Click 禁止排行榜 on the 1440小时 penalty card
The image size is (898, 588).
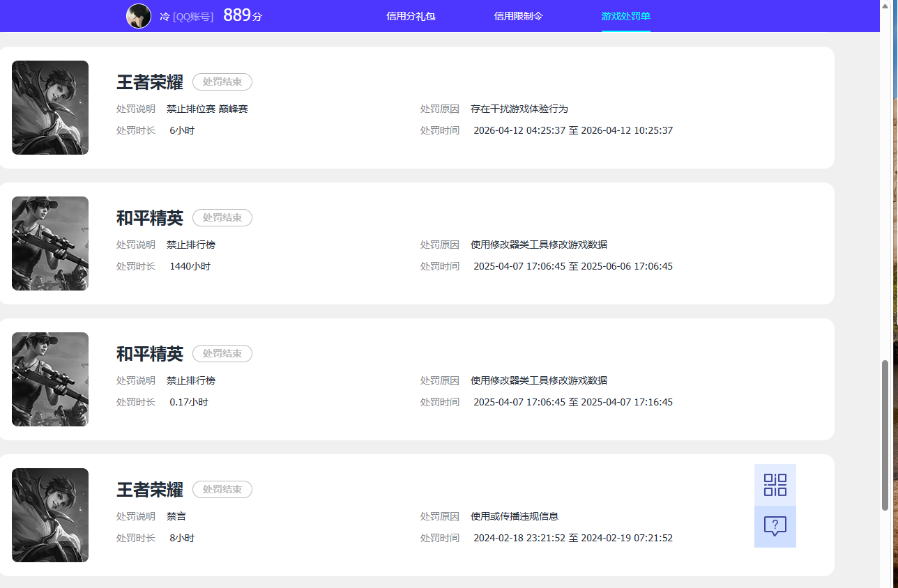pos(191,245)
